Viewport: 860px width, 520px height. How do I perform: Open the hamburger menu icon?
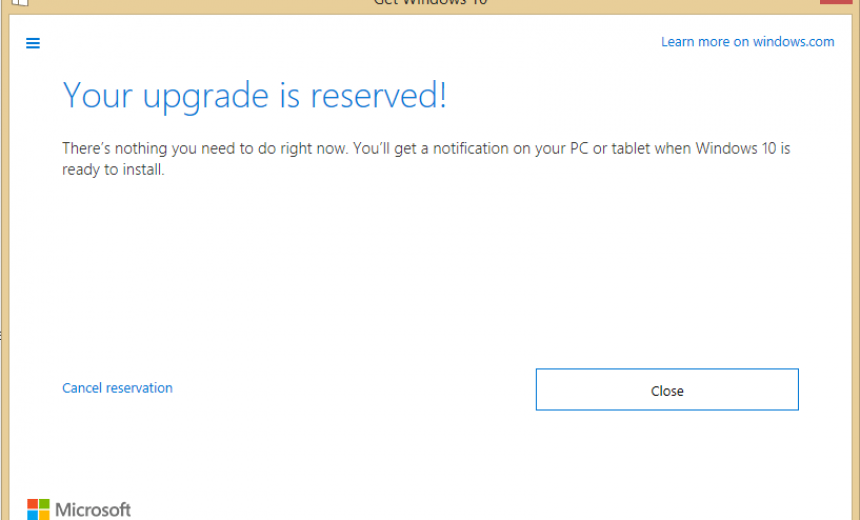(33, 43)
